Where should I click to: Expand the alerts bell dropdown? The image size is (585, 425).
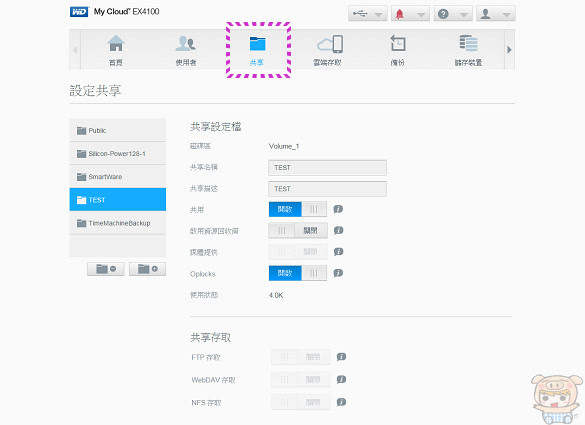(410, 14)
